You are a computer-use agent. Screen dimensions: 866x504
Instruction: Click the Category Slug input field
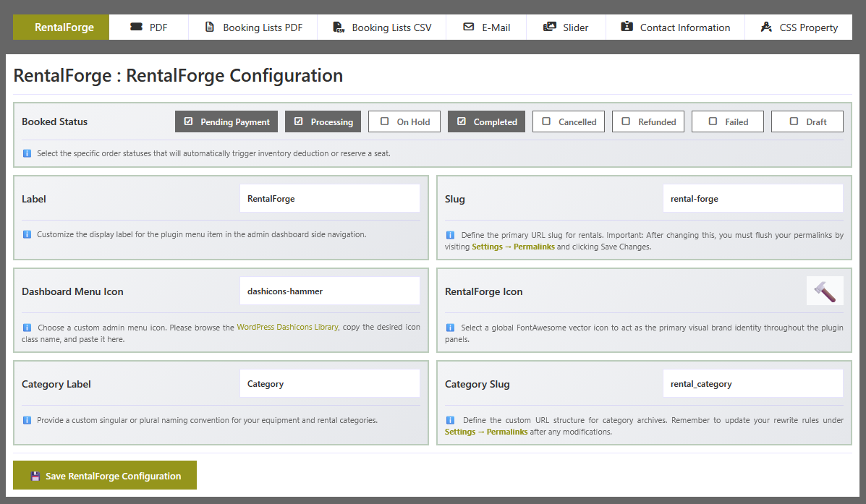pos(753,384)
